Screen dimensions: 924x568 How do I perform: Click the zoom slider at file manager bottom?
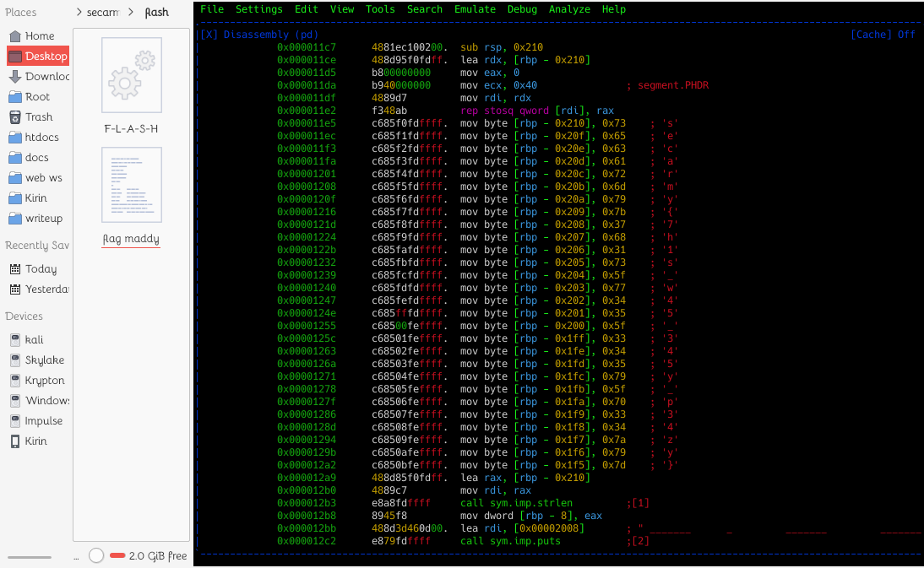tap(30, 557)
